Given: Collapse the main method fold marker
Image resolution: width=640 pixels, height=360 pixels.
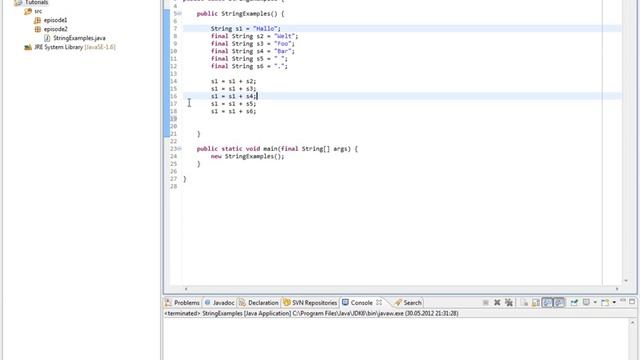Looking at the screenshot, I should click(x=180, y=149).
